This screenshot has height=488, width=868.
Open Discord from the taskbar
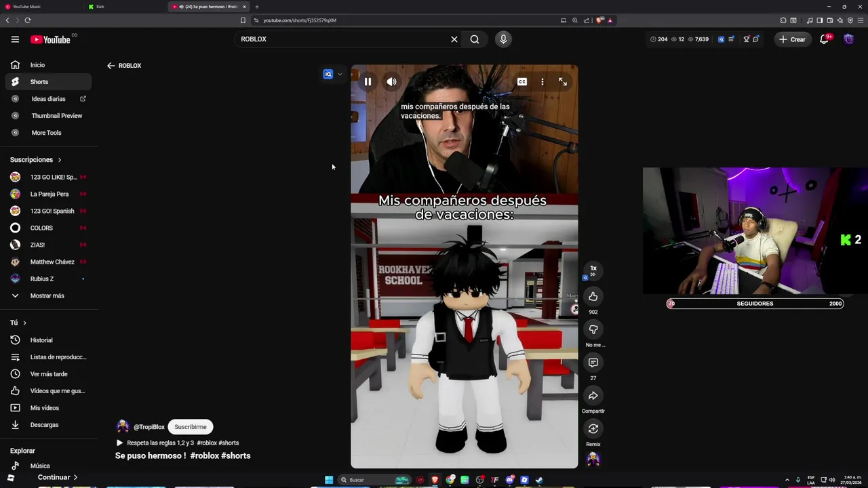[x=510, y=480]
